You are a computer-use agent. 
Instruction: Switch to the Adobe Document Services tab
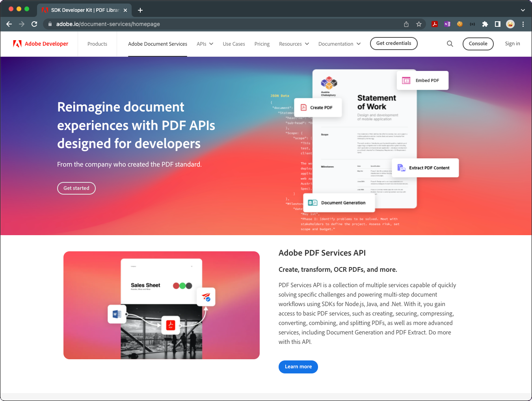click(158, 44)
